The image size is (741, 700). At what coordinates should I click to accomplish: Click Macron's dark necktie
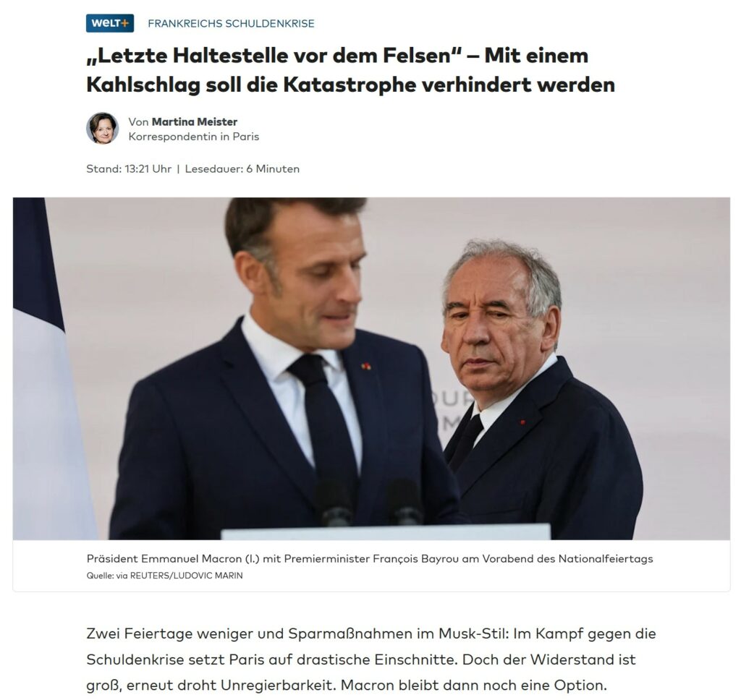point(326,425)
